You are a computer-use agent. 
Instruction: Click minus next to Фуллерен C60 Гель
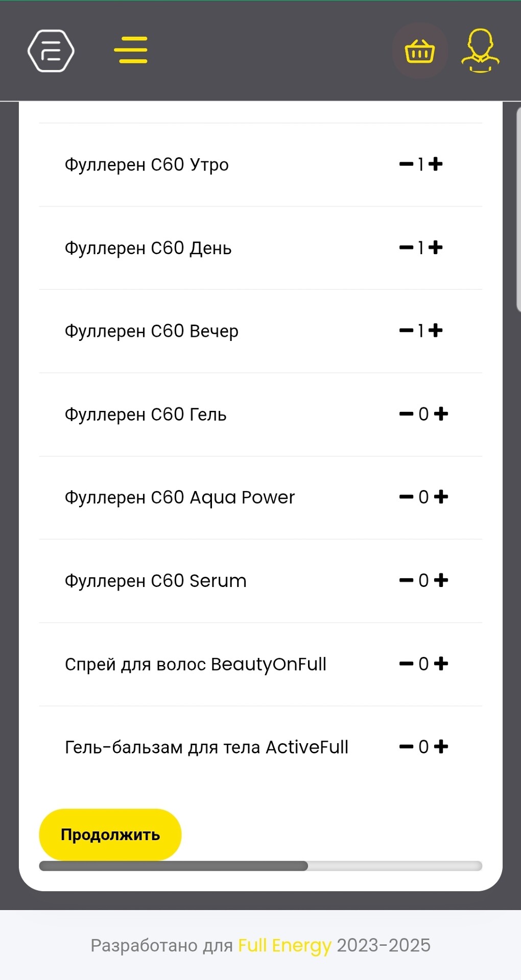tap(406, 414)
